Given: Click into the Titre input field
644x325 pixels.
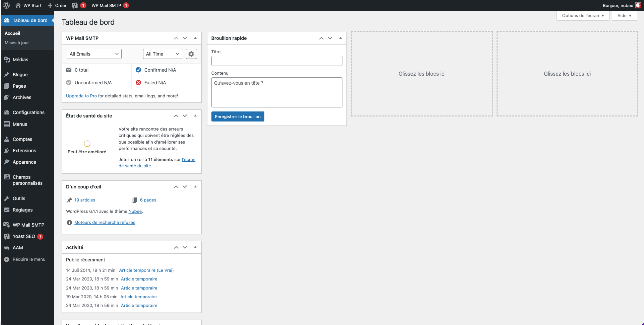Looking at the screenshot, I should (x=276, y=61).
